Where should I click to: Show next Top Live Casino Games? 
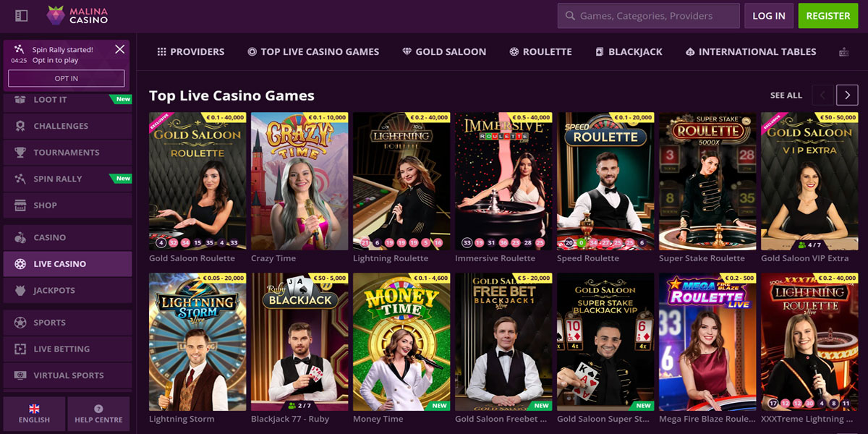[847, 95]
